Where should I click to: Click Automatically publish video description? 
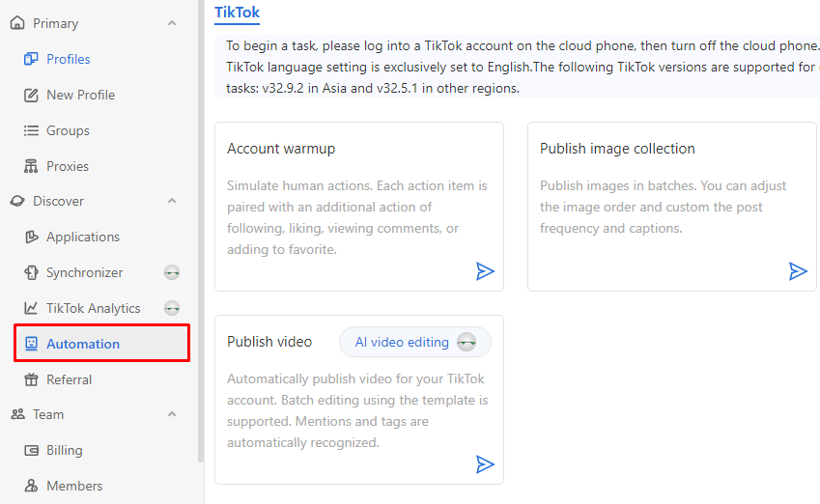pos(357,410)
